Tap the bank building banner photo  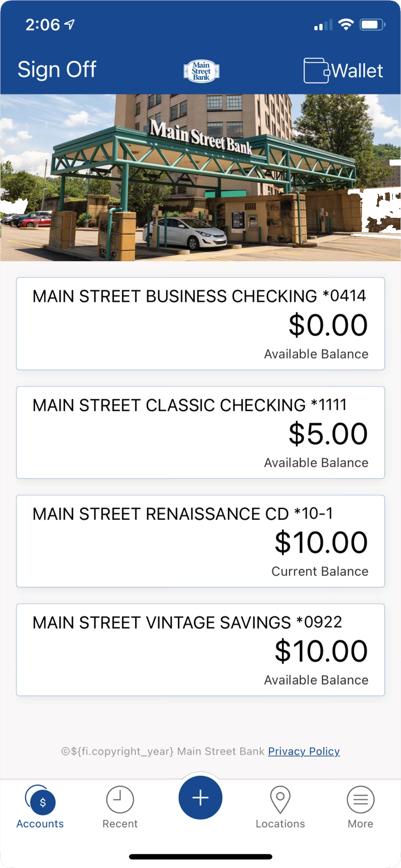[x=200, y=178]
